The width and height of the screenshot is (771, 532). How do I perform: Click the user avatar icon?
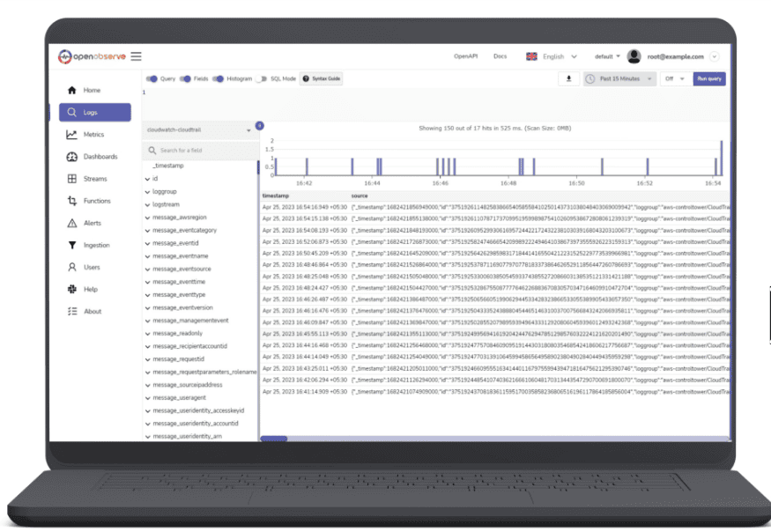click(634, 56)
